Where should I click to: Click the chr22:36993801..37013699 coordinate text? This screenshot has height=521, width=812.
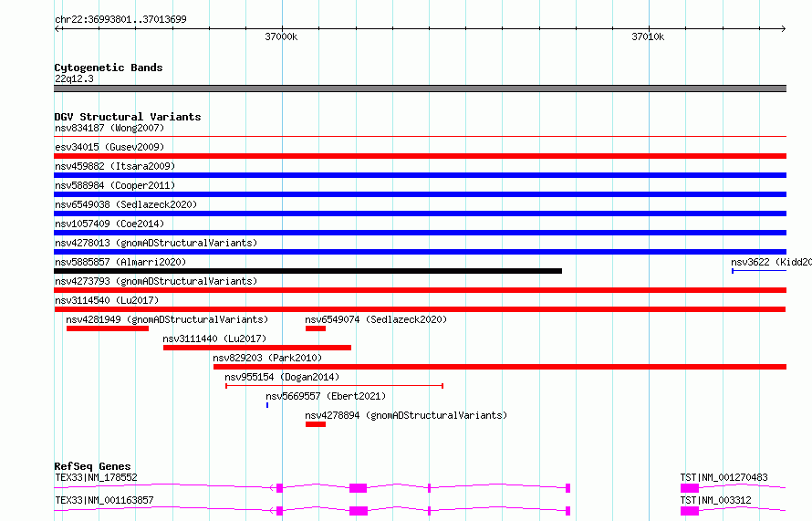(120, 19)
